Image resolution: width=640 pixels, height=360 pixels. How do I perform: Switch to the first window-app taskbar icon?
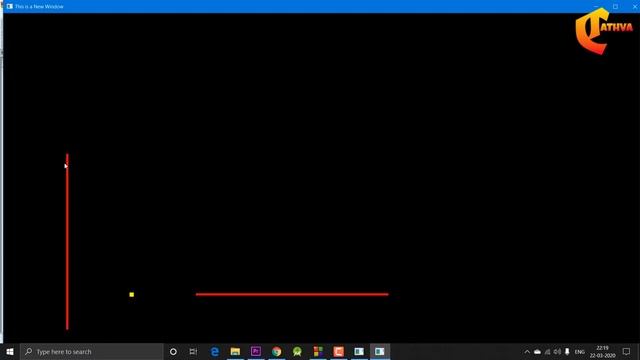pyautogui.click(x=359, y=351)
